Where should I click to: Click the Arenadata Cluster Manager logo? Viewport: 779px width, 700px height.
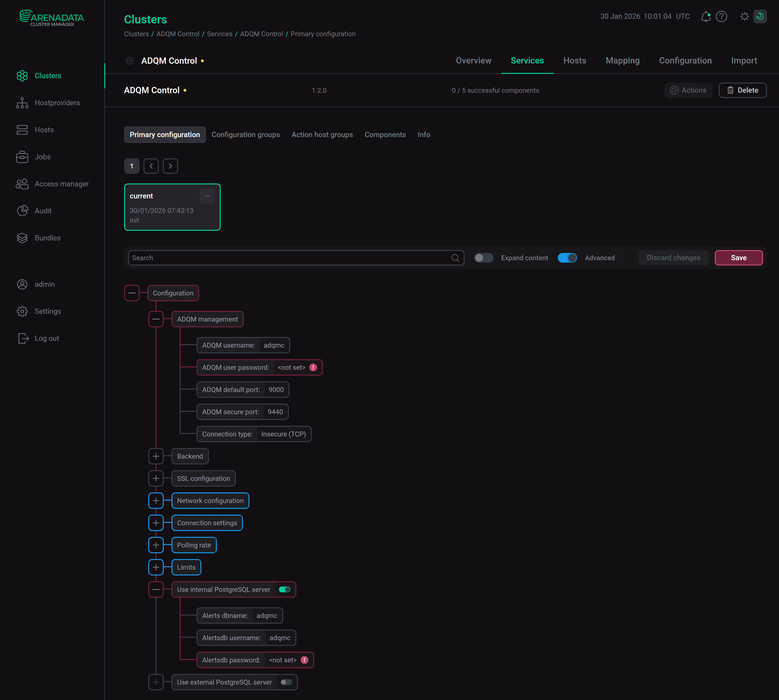(x=51, y=17)
